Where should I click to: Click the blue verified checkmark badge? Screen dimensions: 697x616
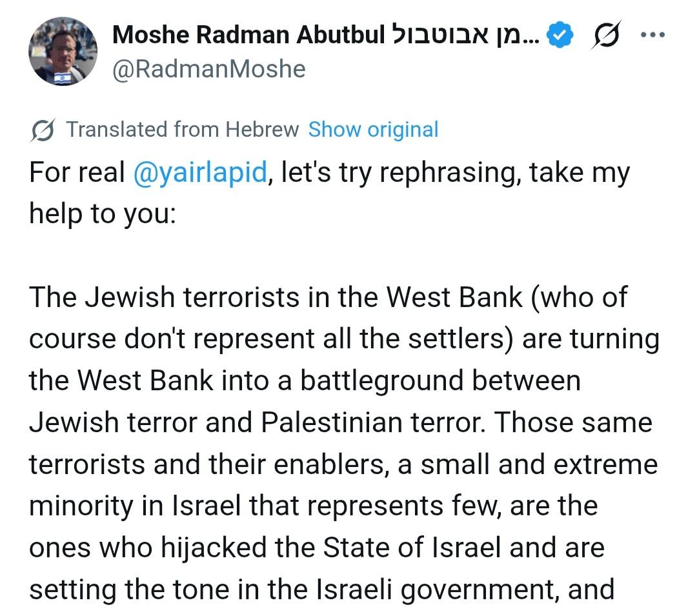tap(560, 35)
